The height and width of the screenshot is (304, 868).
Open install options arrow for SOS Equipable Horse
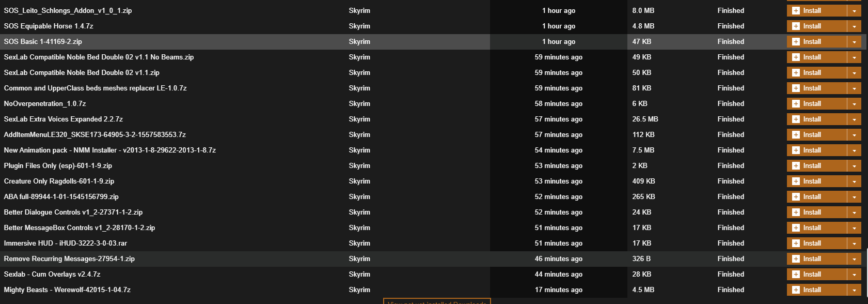pyautogui.click(x=854, y=26)
